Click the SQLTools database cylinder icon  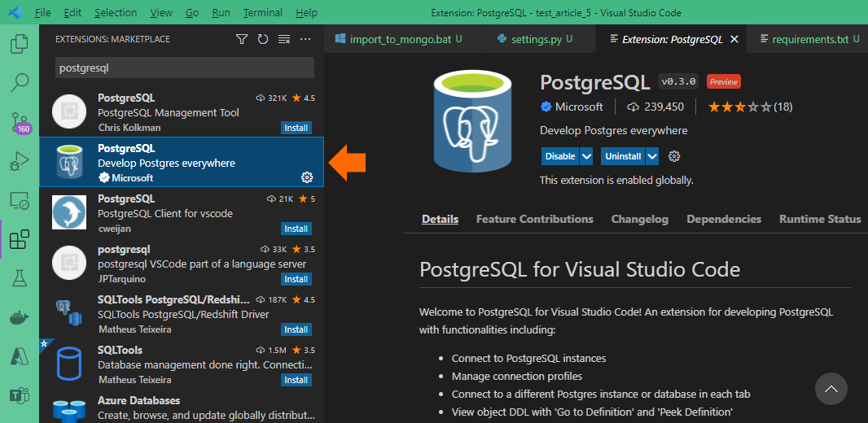click(x=69, y=364)
